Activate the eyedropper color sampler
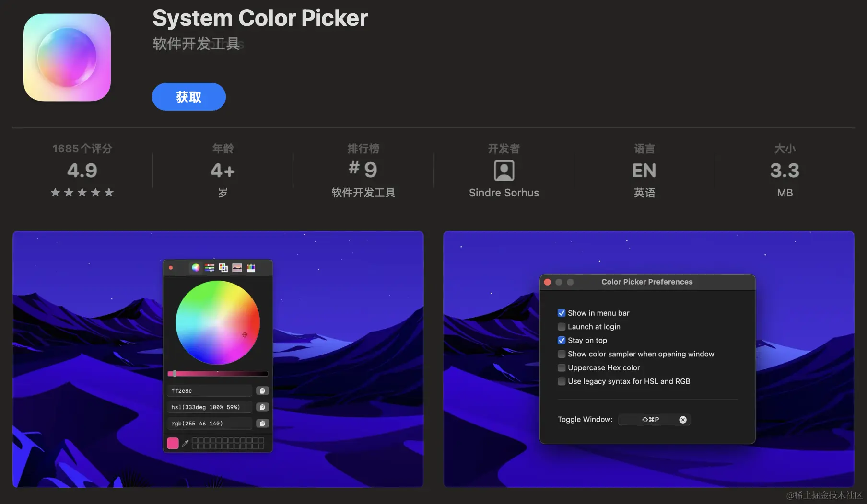867x504 pixels. pos(186,443)
